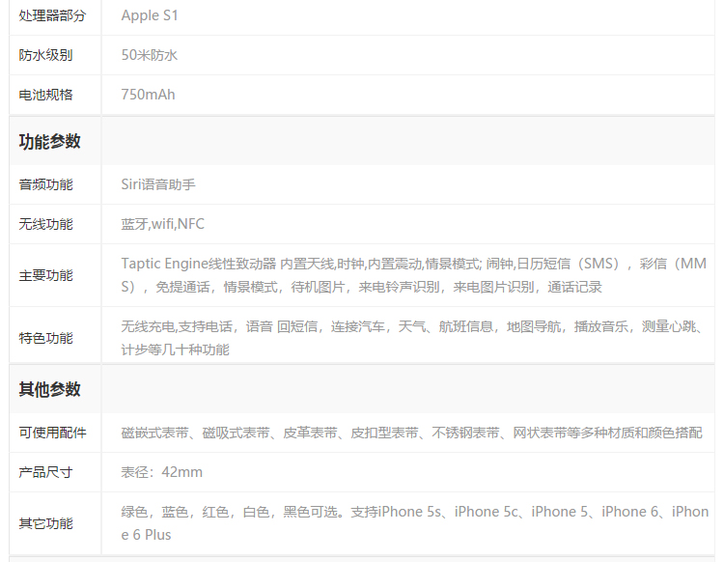This screenshot has width=724, height=588.
Task: Select the 可使用配件 label
Action: click(52, 433)
